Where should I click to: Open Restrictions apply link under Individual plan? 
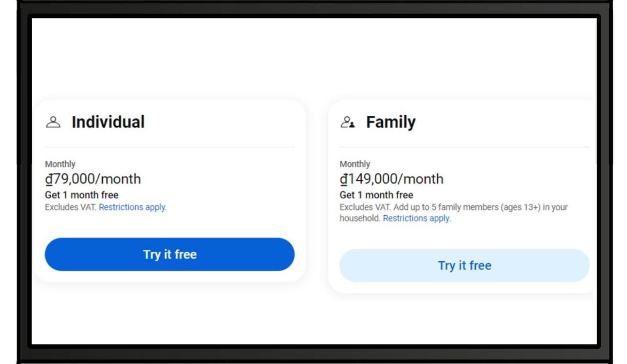point(132,207)
